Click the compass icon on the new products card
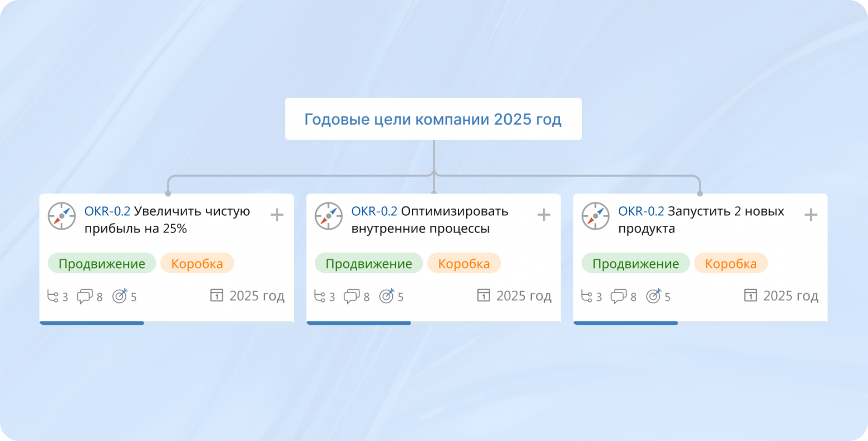Viewport: 868px width, 441px height. tap(595, 216)
